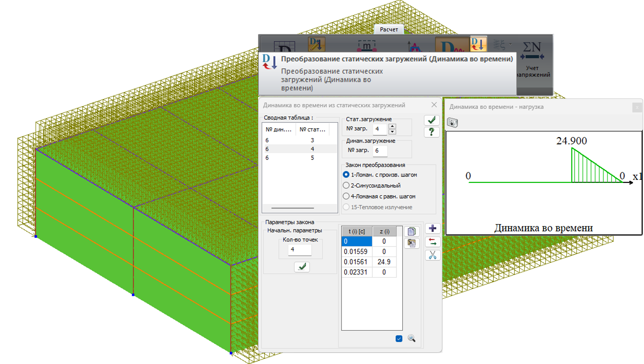Select 2-Синусоидальный transformation law
This screenshot has height=364, width=644.
tap(346, 186)
